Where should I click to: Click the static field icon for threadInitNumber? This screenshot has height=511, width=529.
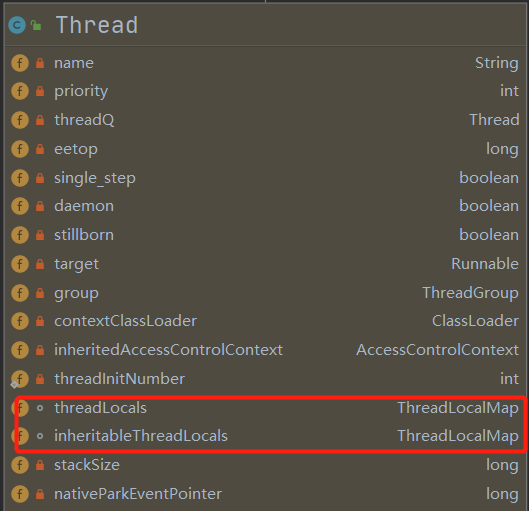tap(19, 379)
